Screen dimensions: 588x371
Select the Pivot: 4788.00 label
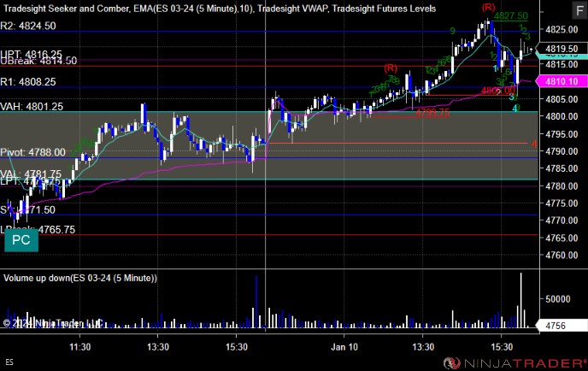pyautogui.click(x=33, y=152)
